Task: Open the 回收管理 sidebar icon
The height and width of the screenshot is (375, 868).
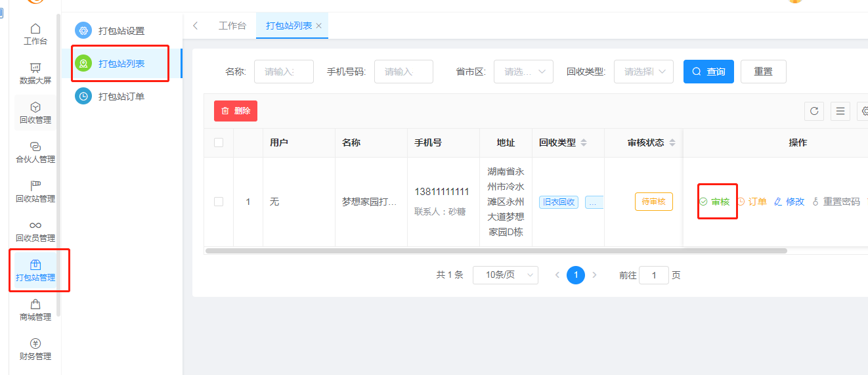Action: pos(35,107)
